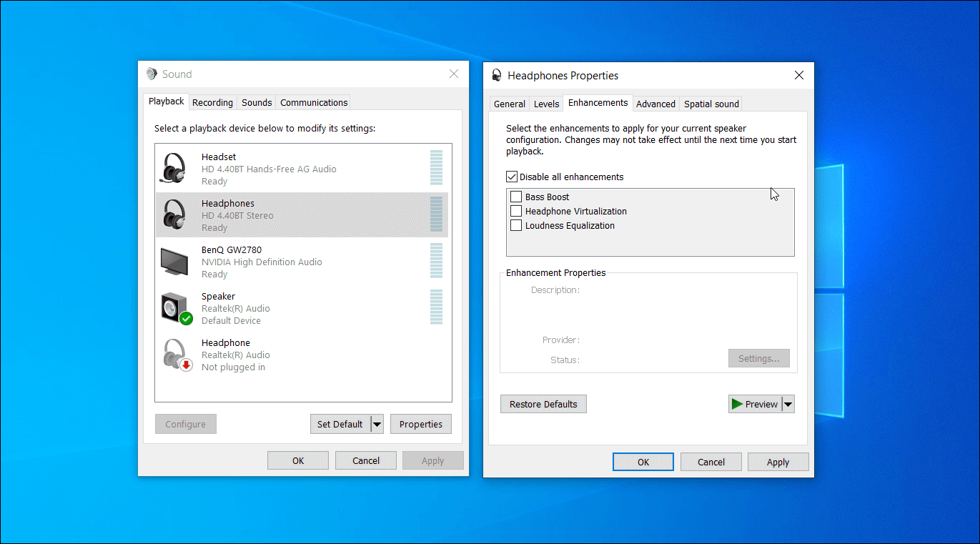This screenshot has width=980, height=544.
Task: Open the Preview dropdown arrow
Action: (x=788, y=403)
